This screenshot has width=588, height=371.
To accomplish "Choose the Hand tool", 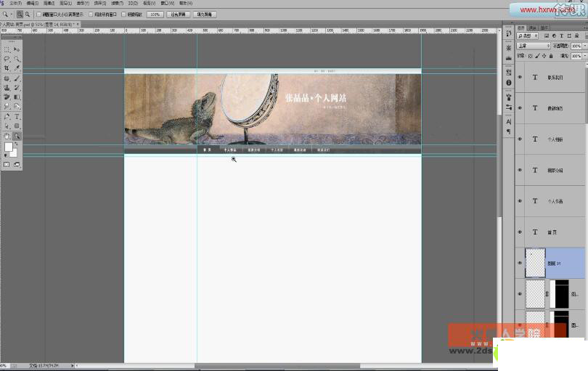I will point(7,136).
